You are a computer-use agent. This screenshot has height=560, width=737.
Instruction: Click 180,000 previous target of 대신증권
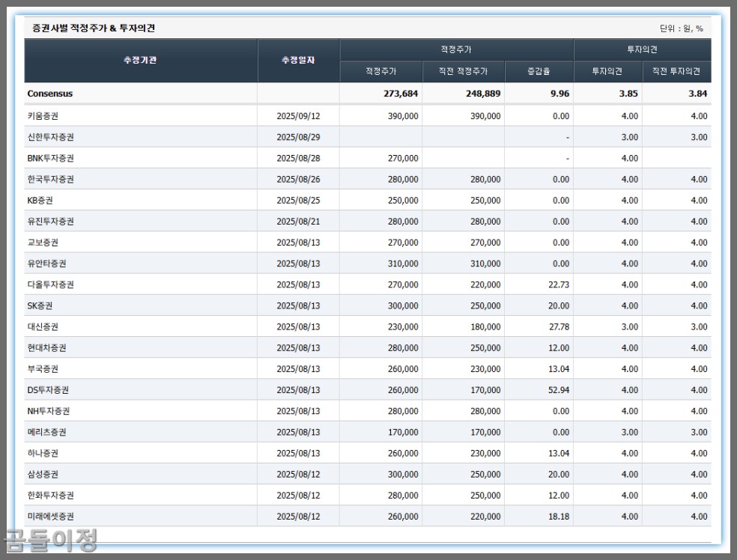(485, 327)
